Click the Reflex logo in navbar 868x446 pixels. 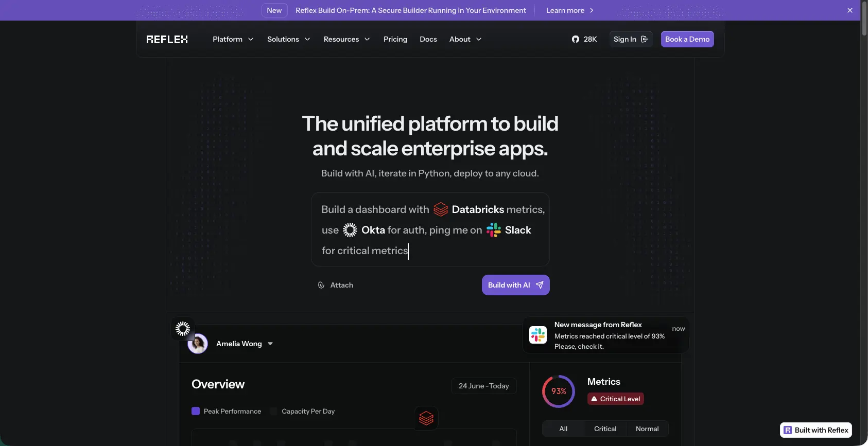pos(167,39)
